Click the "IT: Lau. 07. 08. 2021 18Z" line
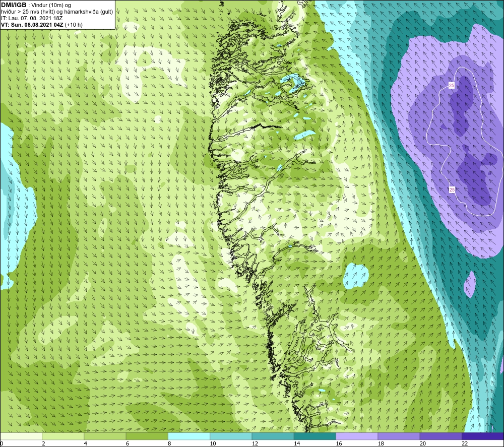 [x=31, y=18]
